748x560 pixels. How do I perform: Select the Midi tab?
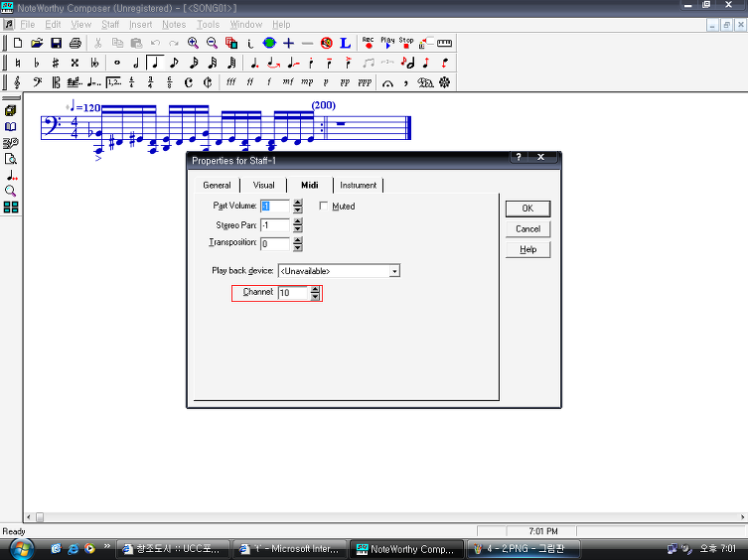(310, 185)
